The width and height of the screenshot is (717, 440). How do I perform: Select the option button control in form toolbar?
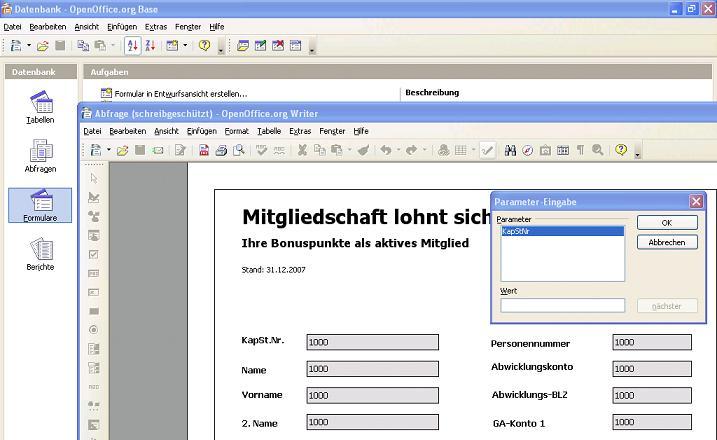coord(94,330)
